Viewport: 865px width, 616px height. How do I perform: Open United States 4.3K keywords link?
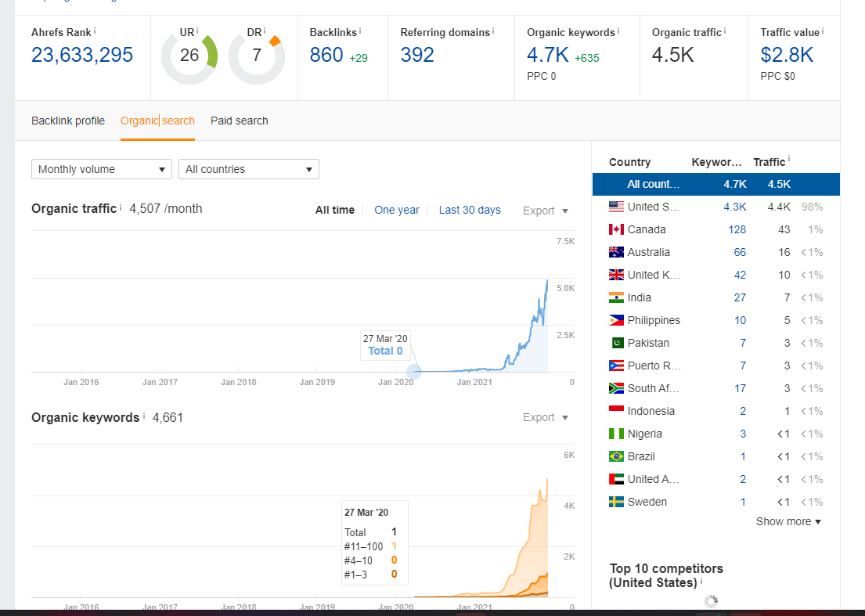tap(735, 207)
